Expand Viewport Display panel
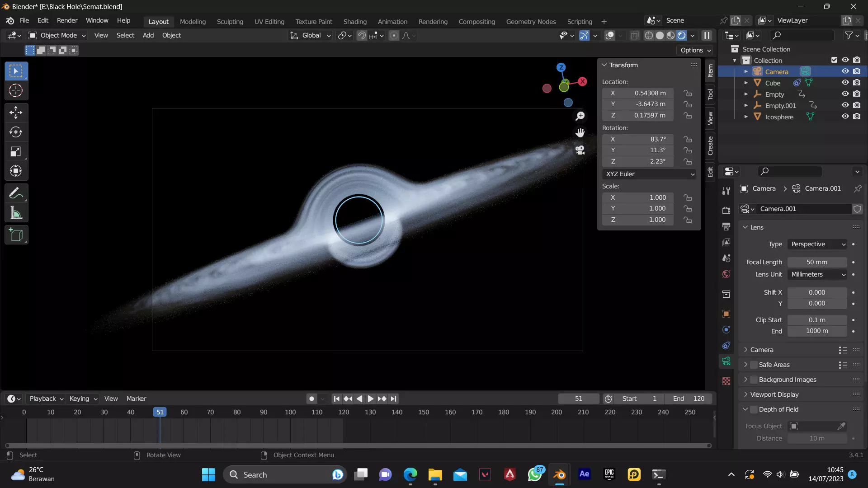The height and width of the screenshot is (488, 868). [774, 394]
